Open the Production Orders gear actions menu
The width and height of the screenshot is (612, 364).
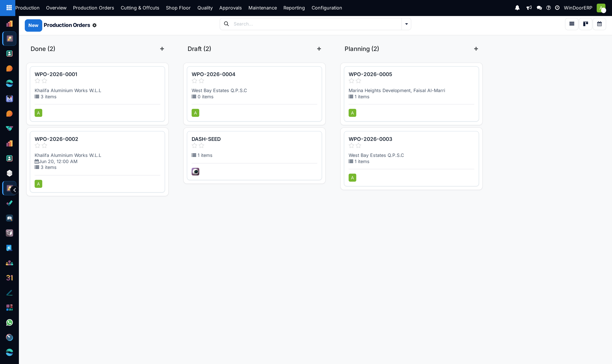95,25
